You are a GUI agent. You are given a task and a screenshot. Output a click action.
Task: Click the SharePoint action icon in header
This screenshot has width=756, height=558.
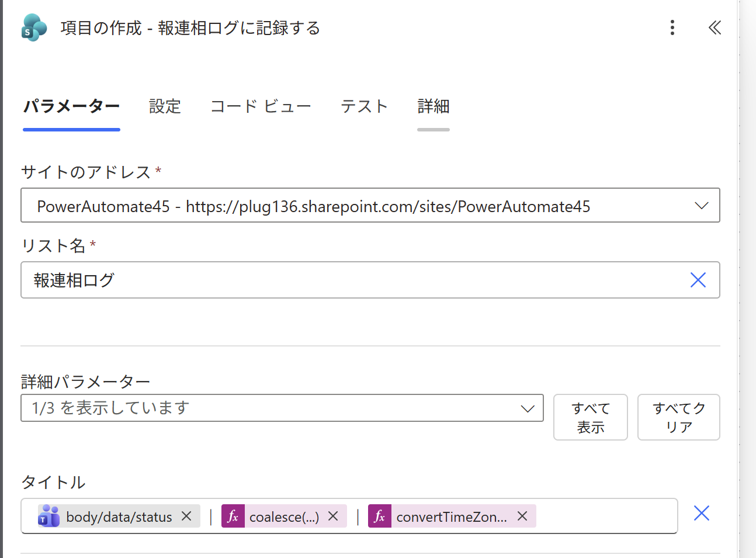[x=34, y=27]
